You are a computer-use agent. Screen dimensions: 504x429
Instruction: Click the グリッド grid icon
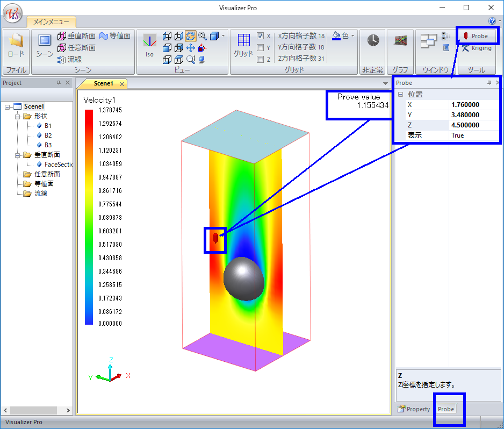pyautogui.click(x=243, y=44)
